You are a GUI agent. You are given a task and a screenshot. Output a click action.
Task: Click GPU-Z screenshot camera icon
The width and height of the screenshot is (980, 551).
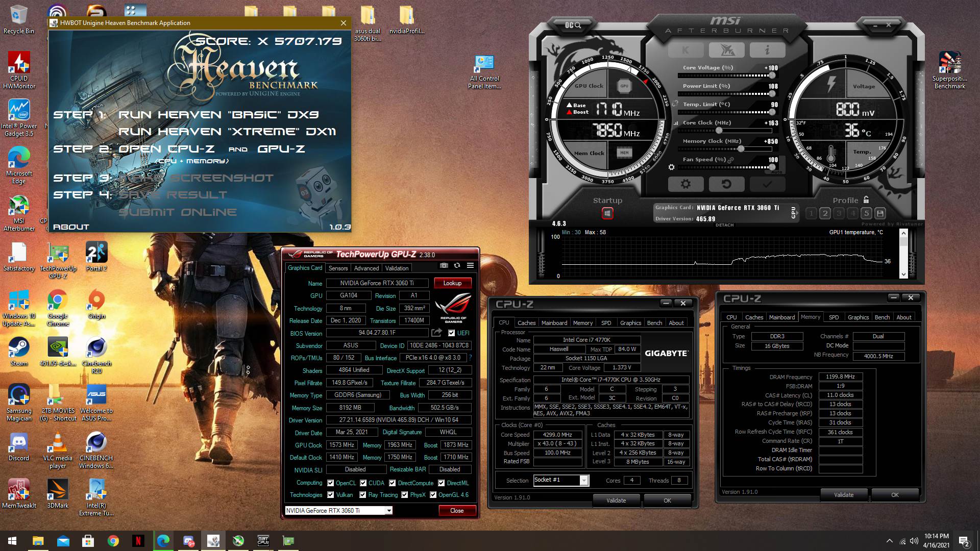pyautogui.click(x=444, y=265)
